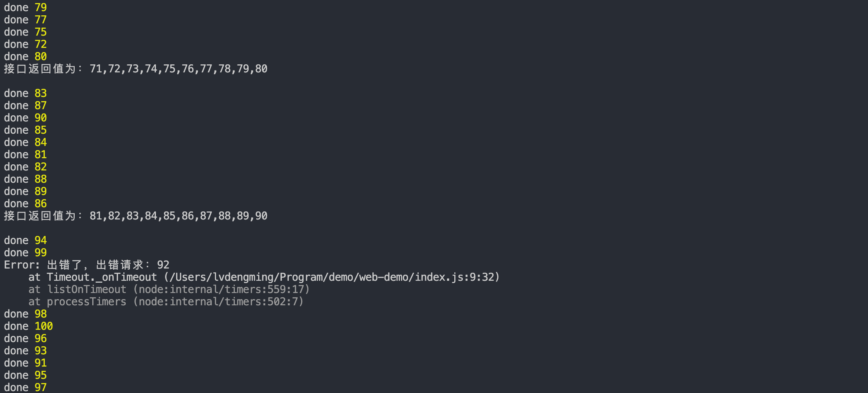The height and width of the screenshot is (393, 868).
Task: Click the yellow number 80
Action: [x=41, y=56]
